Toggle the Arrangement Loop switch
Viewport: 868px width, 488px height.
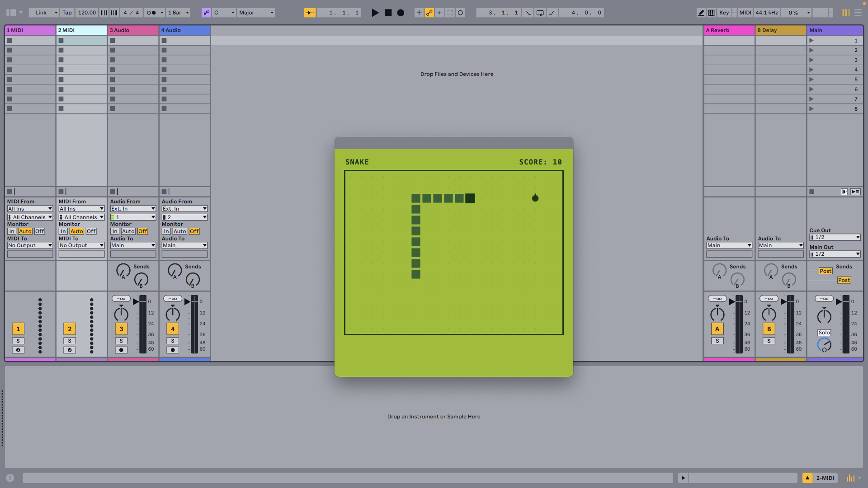(540, 13)
